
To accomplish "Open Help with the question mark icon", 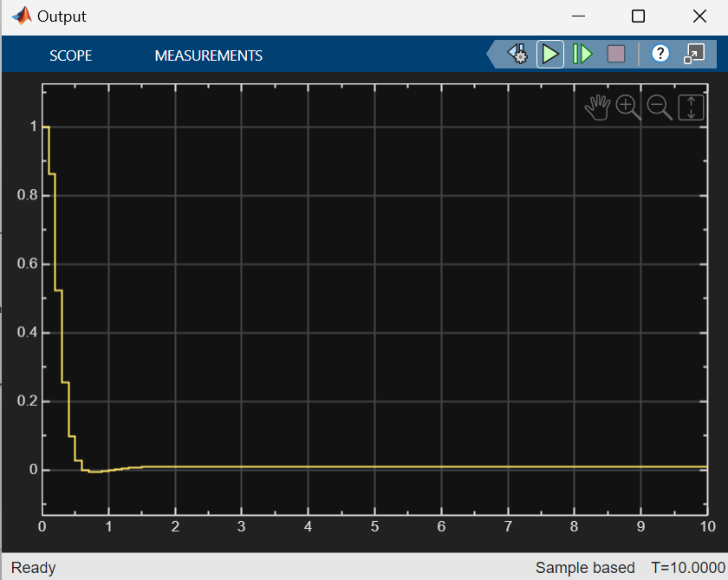I will click(x=660, y=53).
